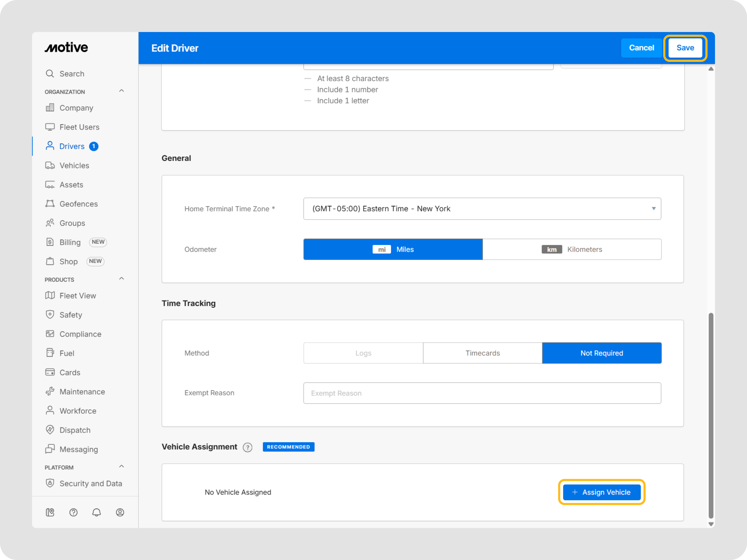Viewport: 747px width, 560px height.
Task: Open Home Terminal Time Zone dropdown
Action: point(482,209)
